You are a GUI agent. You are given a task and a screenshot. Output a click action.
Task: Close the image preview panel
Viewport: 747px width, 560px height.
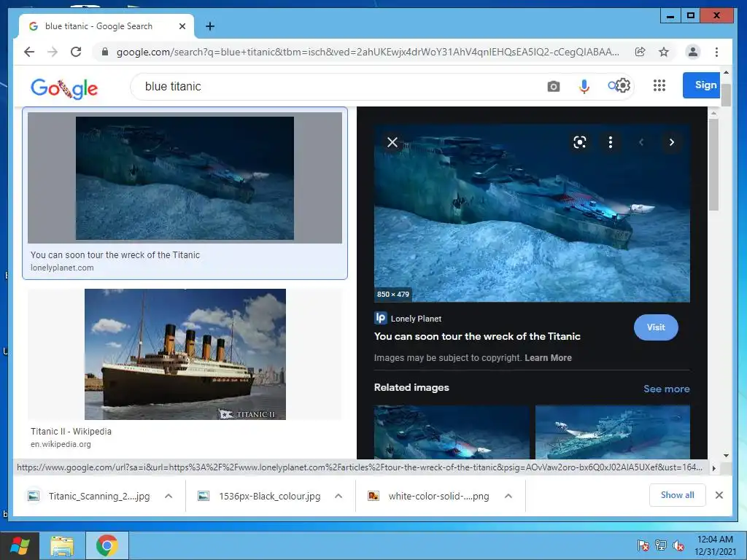pos(392,142)
